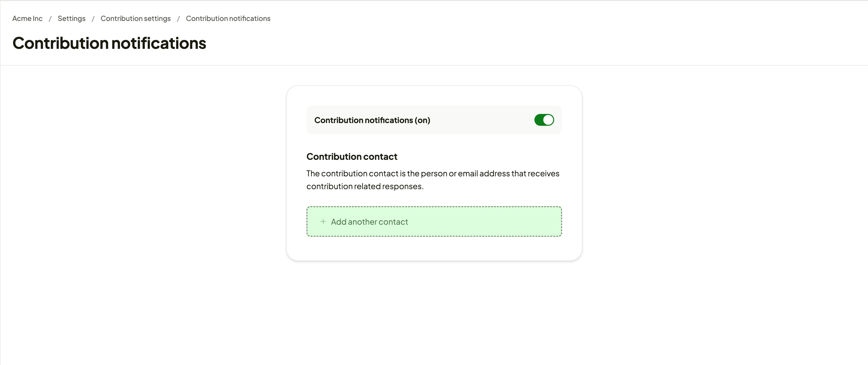
Task: Click the contribution contact description text
Action: click(x=433, y=180)
